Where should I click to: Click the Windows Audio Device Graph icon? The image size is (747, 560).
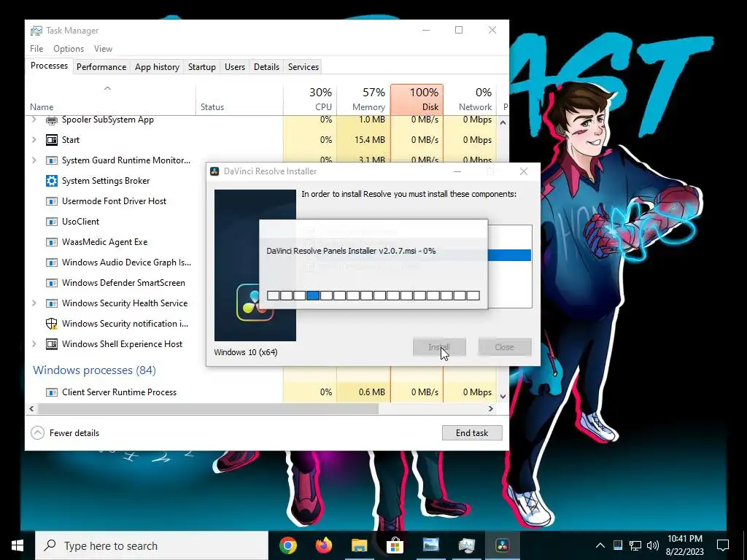coord(52,262)
